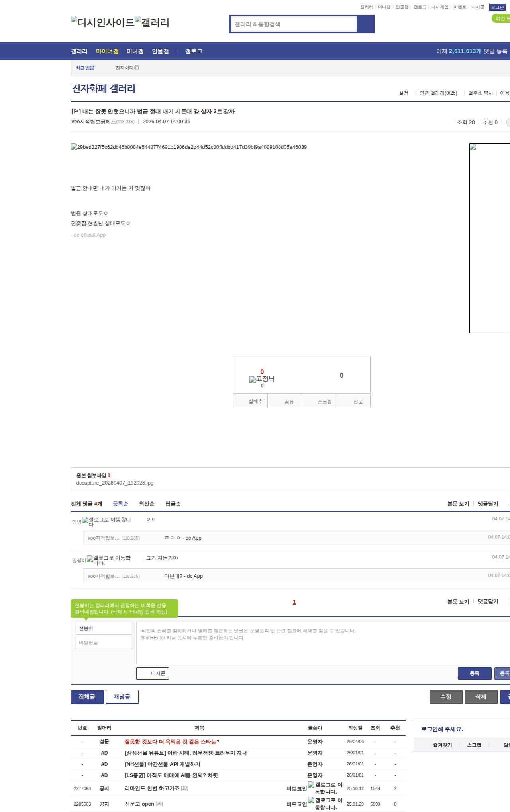Expand the 연관 갤러리(0/25) list

(438, 93)
